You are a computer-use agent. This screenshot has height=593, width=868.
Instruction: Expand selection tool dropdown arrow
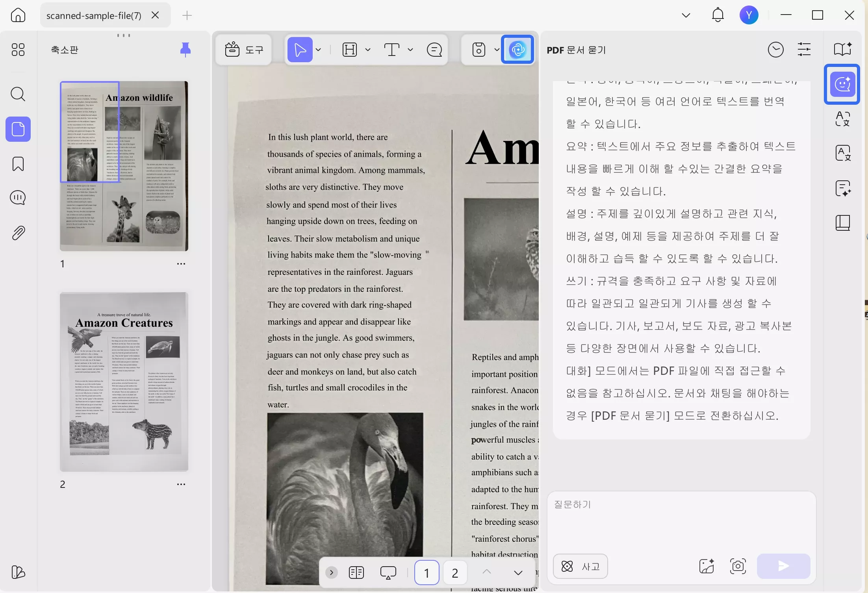[x=319, y=50]
